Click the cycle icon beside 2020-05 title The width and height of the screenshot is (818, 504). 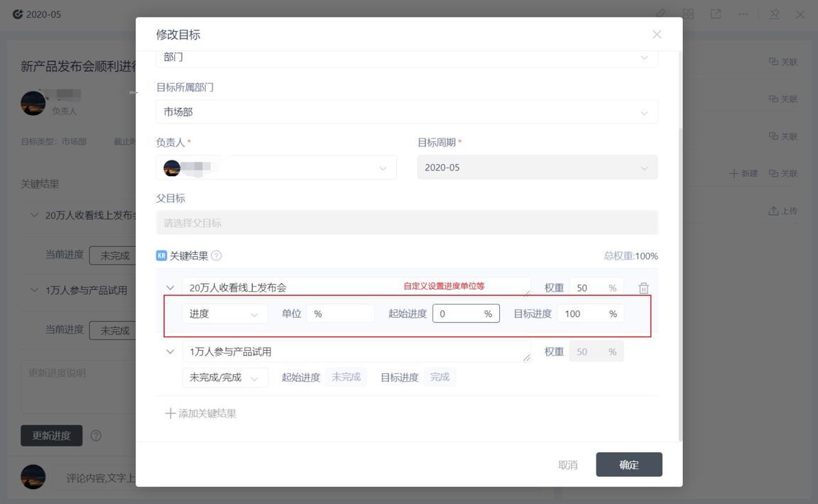tap(18, 14)
